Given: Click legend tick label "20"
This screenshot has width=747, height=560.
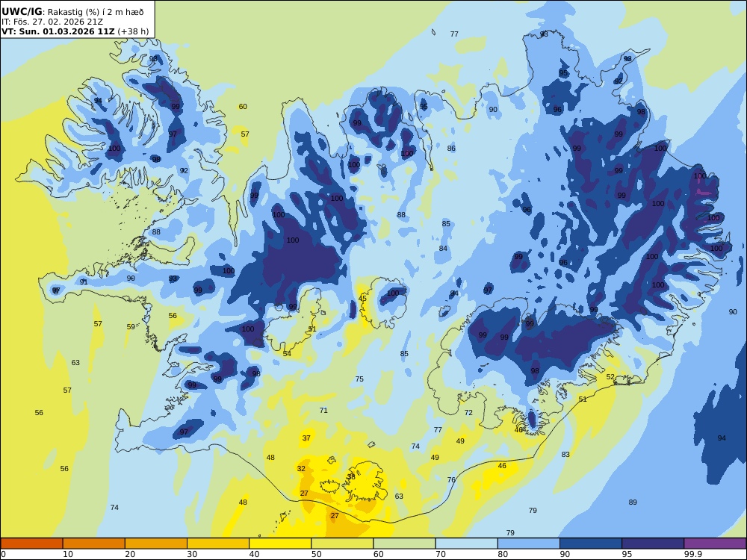Looking at the screenshot, I should (130, 554).
